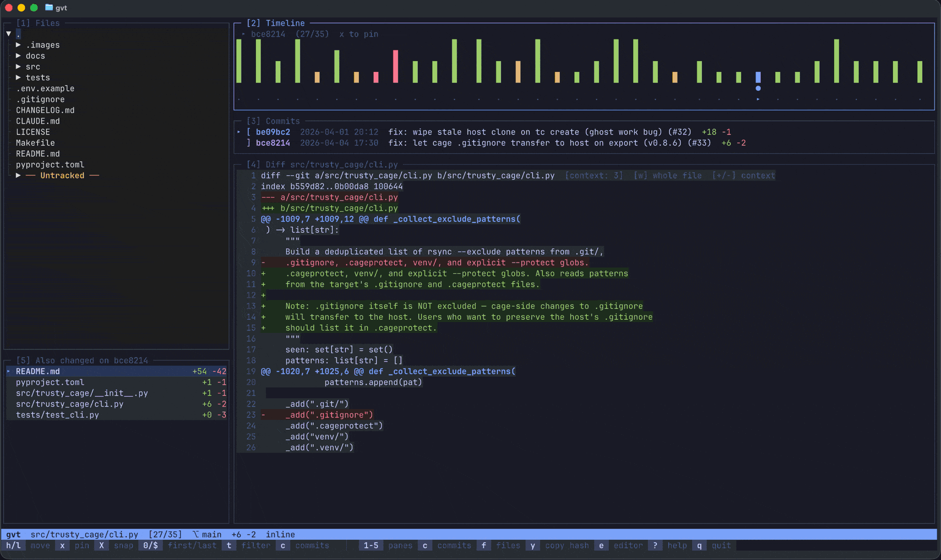Click the e editor key in footer

[601, 545]
